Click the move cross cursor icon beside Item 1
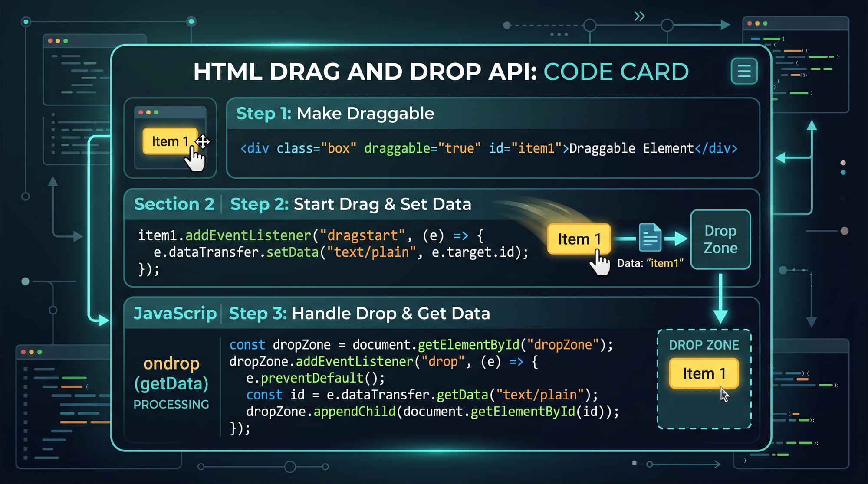Viewport: 868px width, 484px height. 203,141
